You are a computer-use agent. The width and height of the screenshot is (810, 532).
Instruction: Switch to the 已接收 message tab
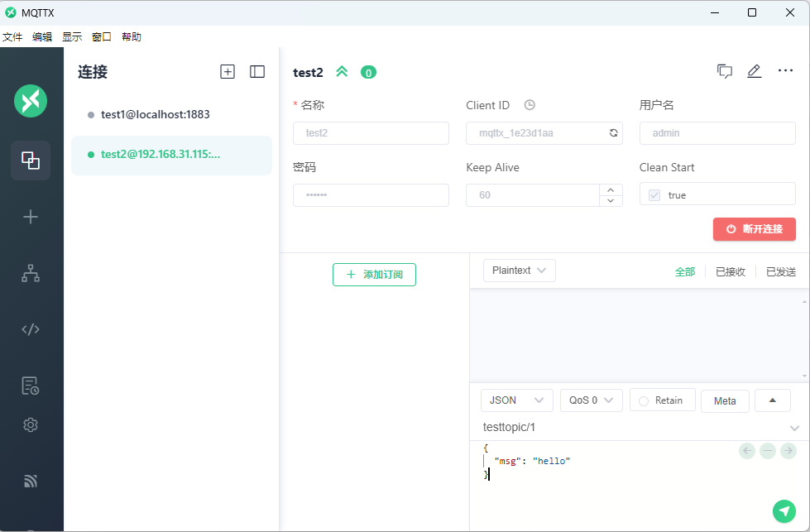(x=730, y=271)
